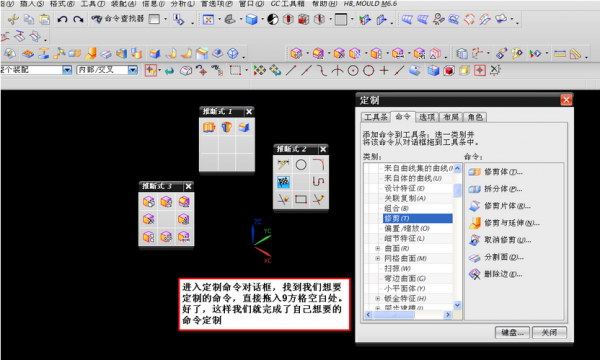
Task: Click the Redo arrow icon
Action: point(78,19)
